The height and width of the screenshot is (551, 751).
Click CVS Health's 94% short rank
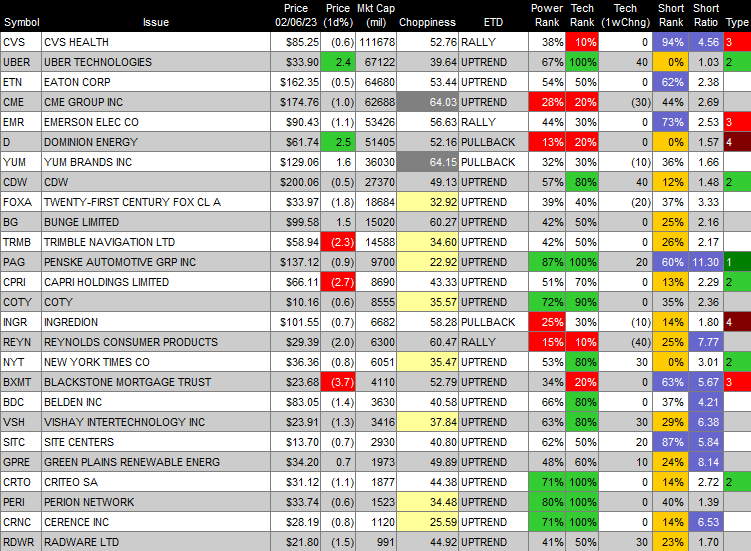click(x=671, y=42)
